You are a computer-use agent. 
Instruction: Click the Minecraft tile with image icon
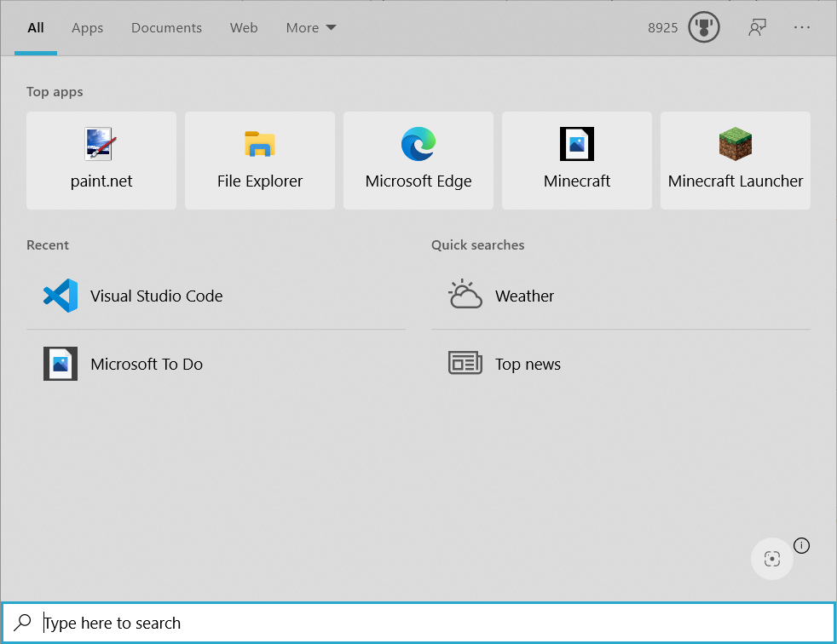577,161
